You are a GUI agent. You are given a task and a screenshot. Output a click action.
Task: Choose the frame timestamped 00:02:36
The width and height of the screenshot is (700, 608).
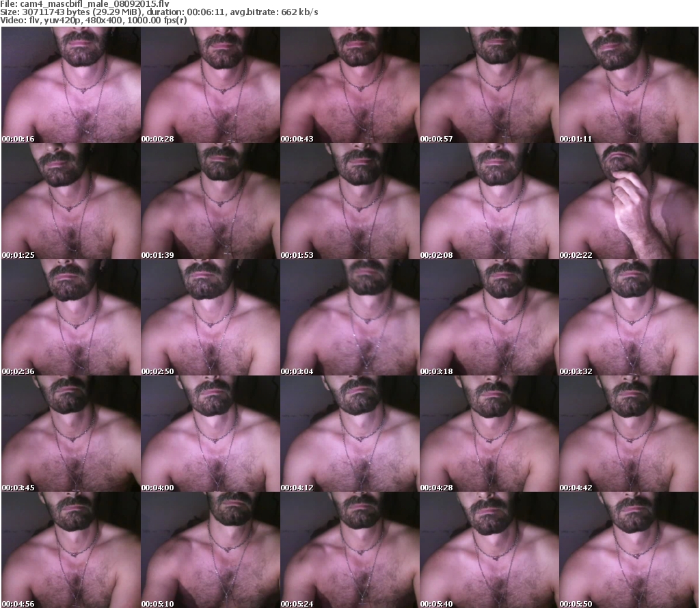[71, 317]
